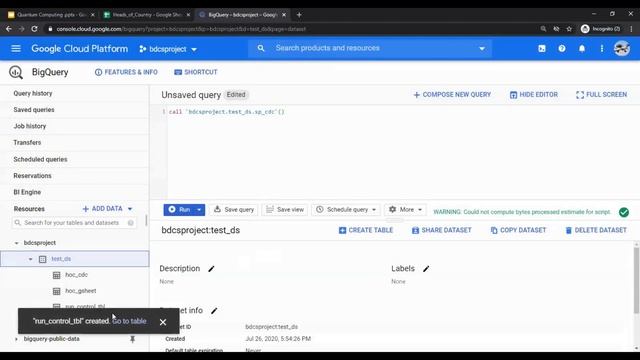
Task: Select the hoc_gsheet table
Action: (81, 291)
